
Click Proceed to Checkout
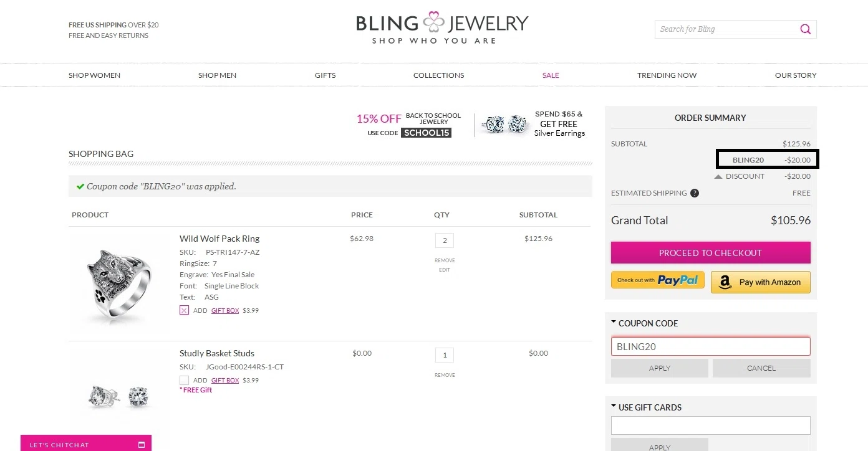(x=711, y=253)
